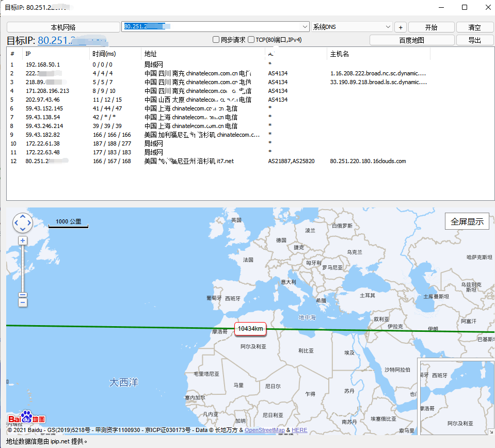The image size is (495, 448).
Task: Open the HERE data link
Action: point(299,430)
